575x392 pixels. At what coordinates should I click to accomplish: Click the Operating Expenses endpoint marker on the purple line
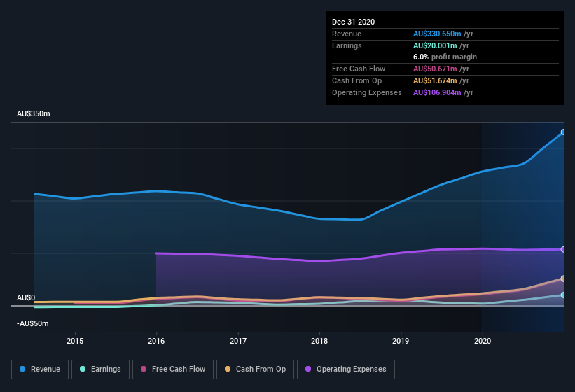coord(563,249)
